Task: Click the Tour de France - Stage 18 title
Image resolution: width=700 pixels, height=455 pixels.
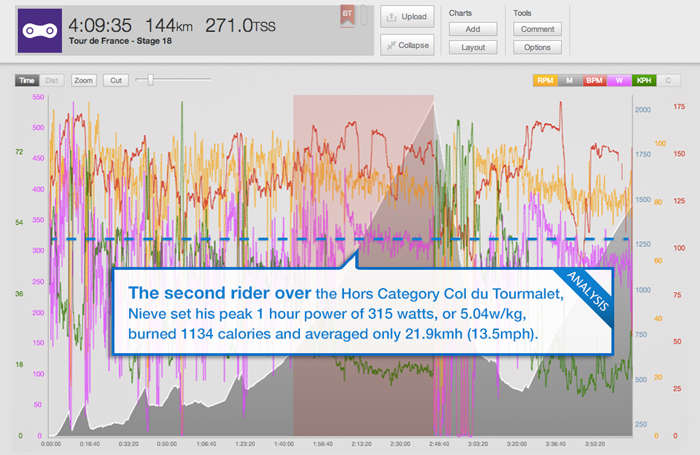Action: pyautogui.click(x=120, y=41)
